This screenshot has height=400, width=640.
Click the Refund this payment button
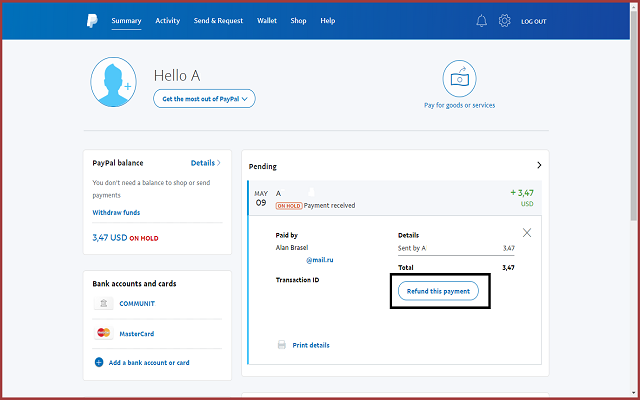438,291
